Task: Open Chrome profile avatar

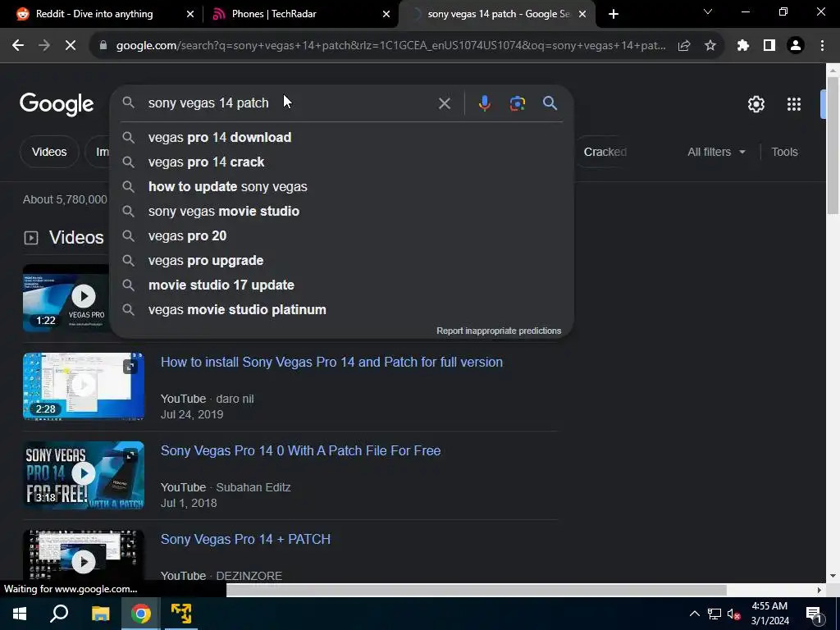Action: [x=796, y=46]
